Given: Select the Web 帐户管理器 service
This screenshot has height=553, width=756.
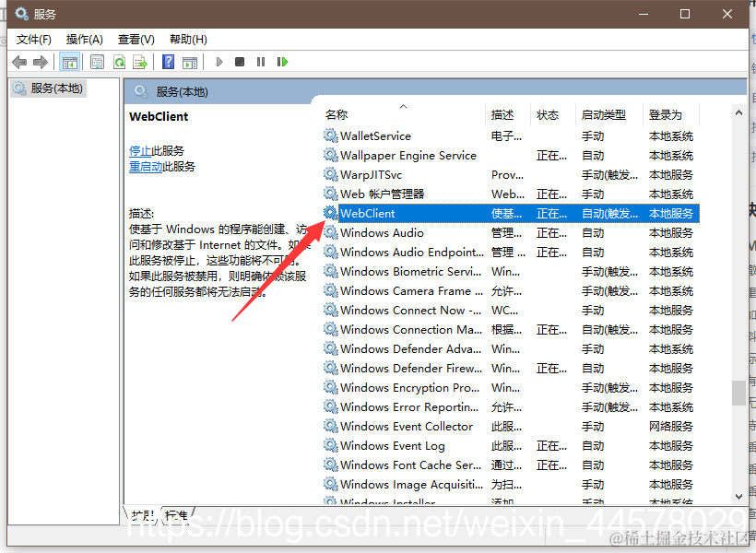Looking at the screenshot, I should [511, 194].
